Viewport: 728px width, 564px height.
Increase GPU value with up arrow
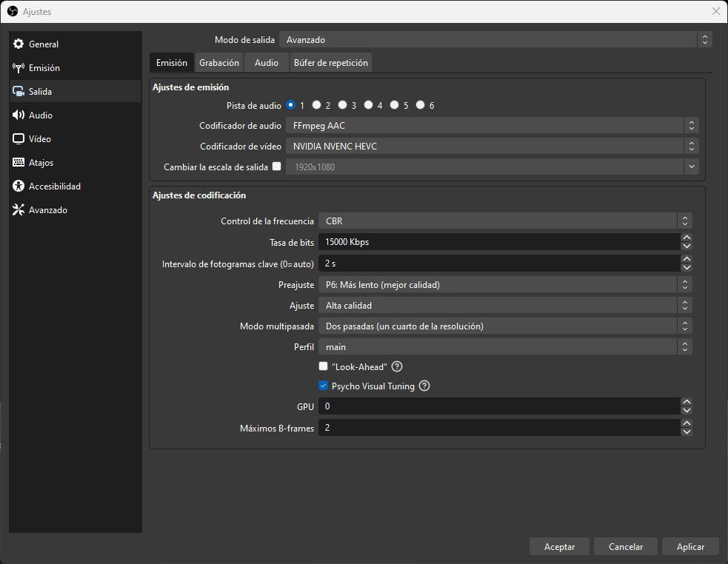click(x=687, y=402)
